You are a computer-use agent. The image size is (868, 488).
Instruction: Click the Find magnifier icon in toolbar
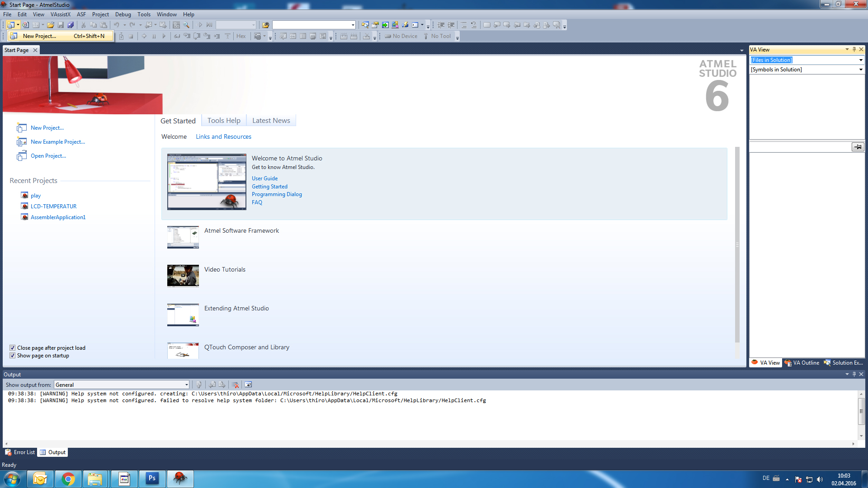coord(186,25)
